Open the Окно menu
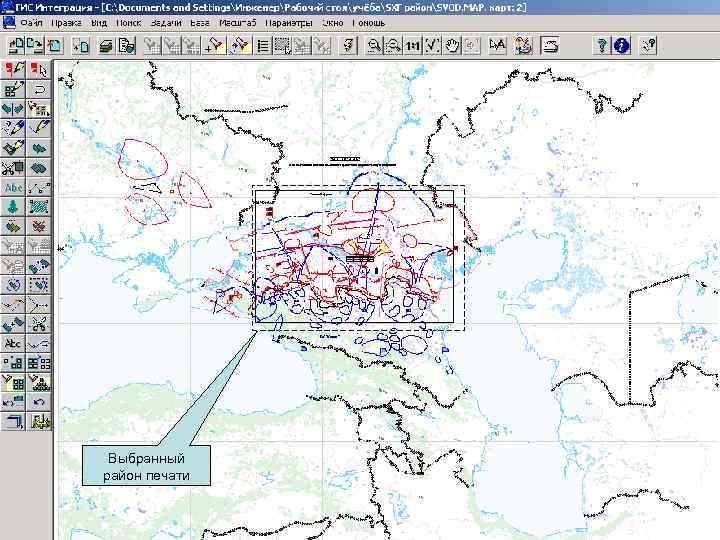The width and height of the screenshot is (720, 540). (x=332, y=22)
